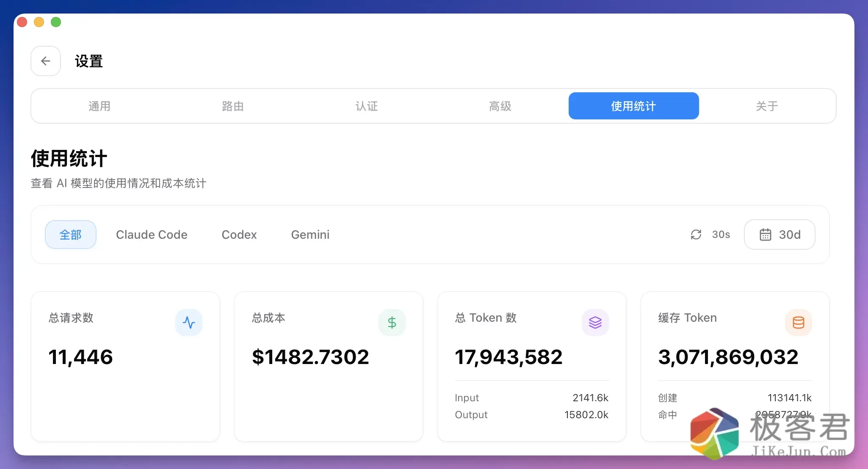Click the Input row label

coord(467,398)
